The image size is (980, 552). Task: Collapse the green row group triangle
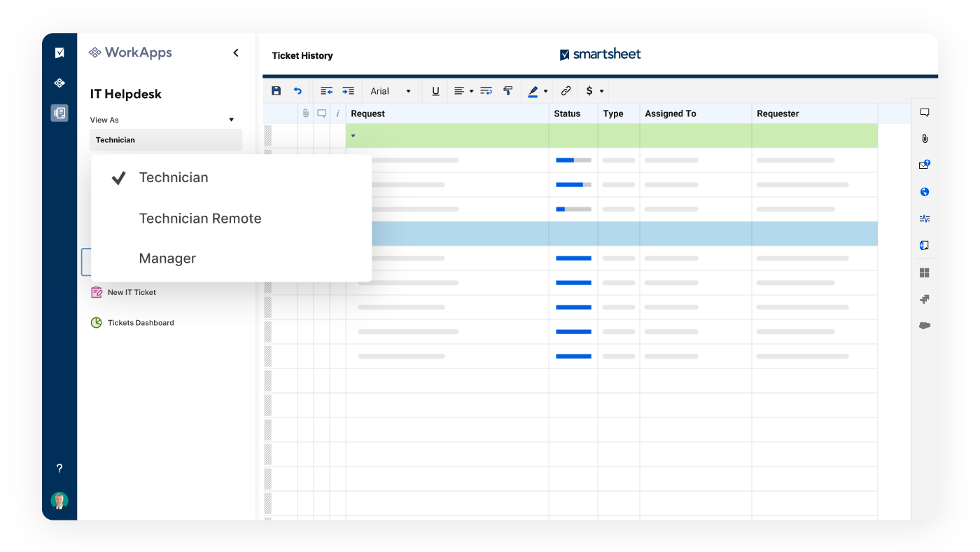point(353,136)
